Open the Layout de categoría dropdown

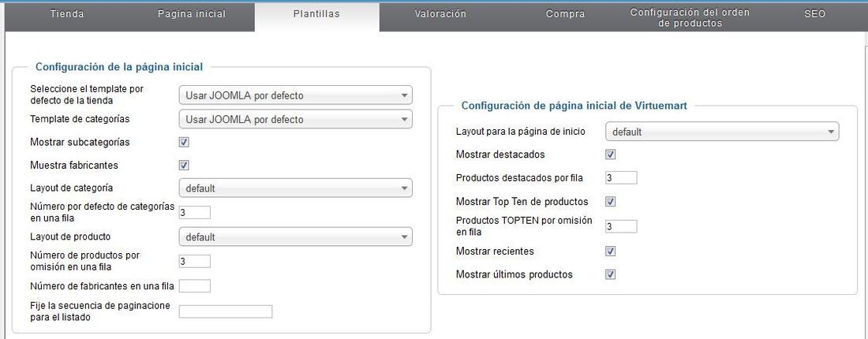(x=296, y=188)
